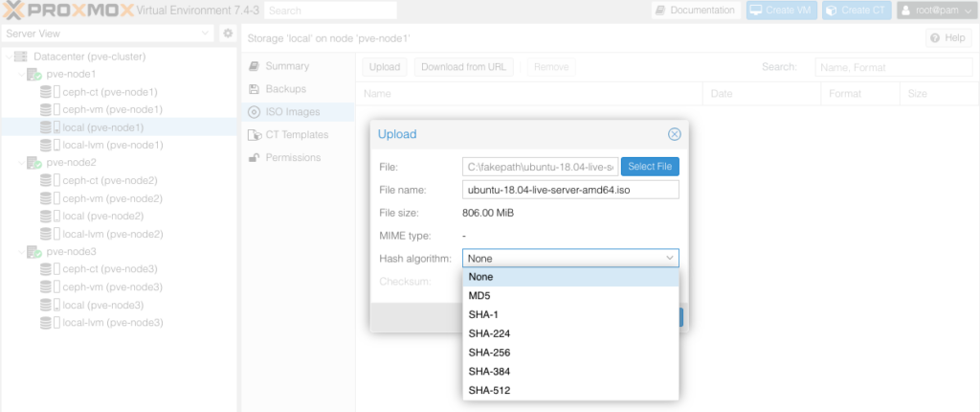The width and height of the screenshot is (980, 412).
Task: Select ceph-vm (pve-node3) in tree
Action: coord(119,286)
